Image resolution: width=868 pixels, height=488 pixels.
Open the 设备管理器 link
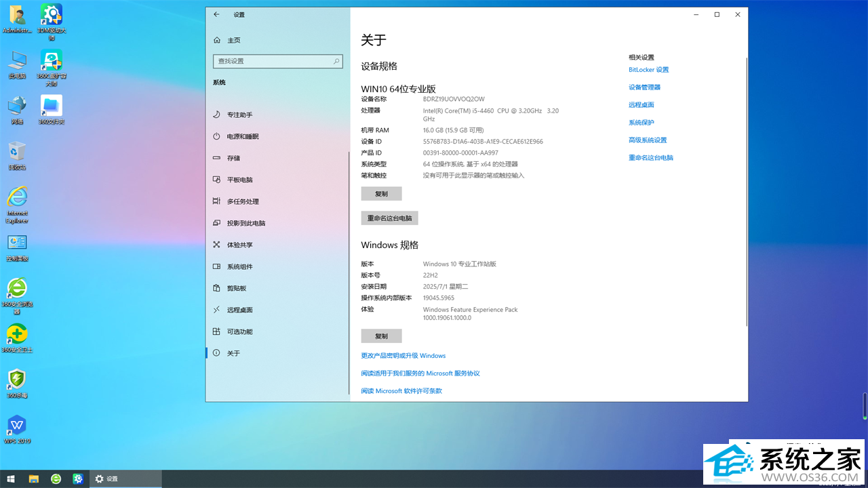644,87
